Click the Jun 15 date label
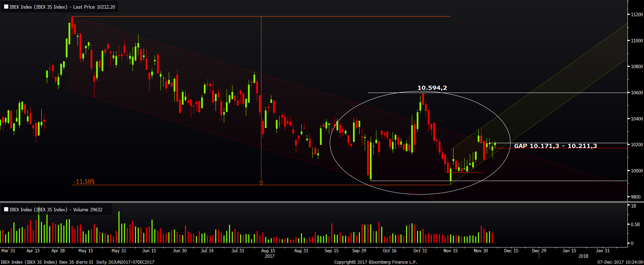This screenshot has height=265, width=644. [x=149, y=251]
